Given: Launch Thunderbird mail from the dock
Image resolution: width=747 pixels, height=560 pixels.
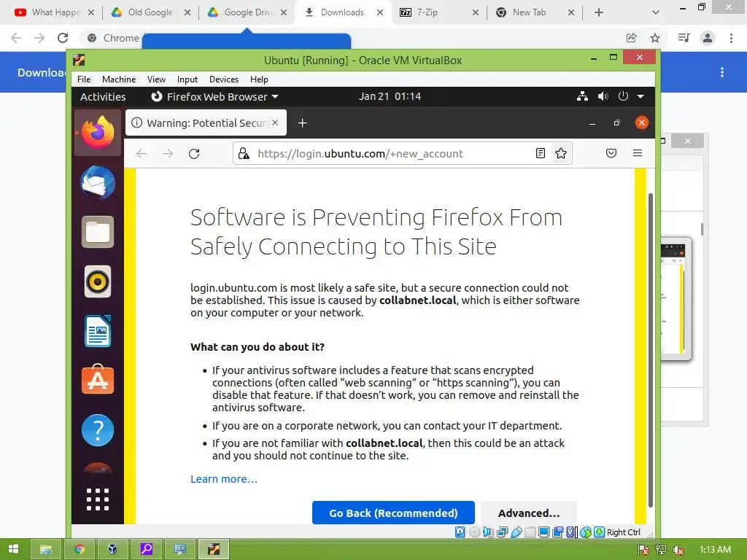Looking at the screenshot, I should tap(98, 182).
